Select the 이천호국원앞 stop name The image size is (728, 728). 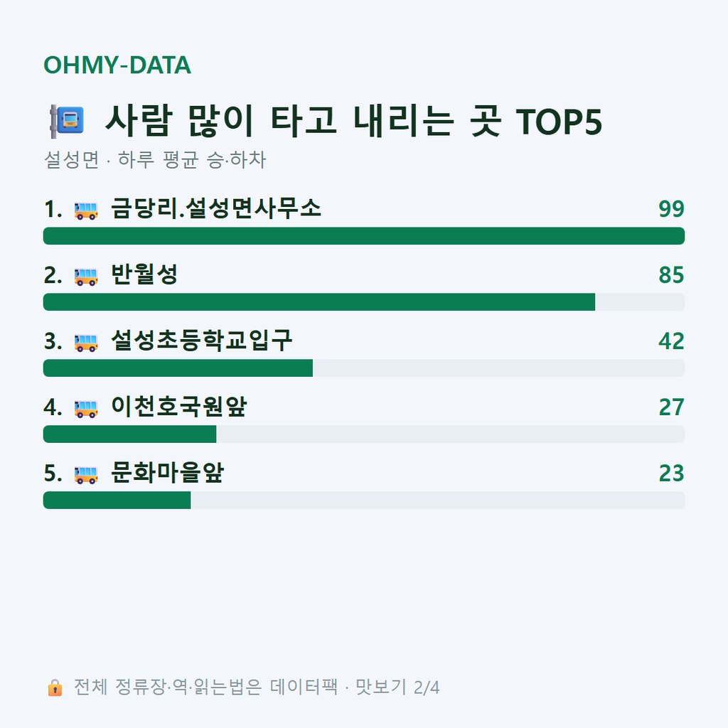[x=178, y=406]
